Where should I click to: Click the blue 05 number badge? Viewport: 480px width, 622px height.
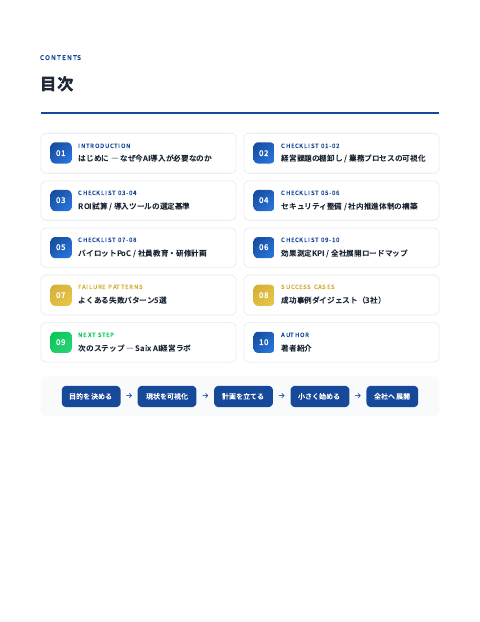point(61,248)
